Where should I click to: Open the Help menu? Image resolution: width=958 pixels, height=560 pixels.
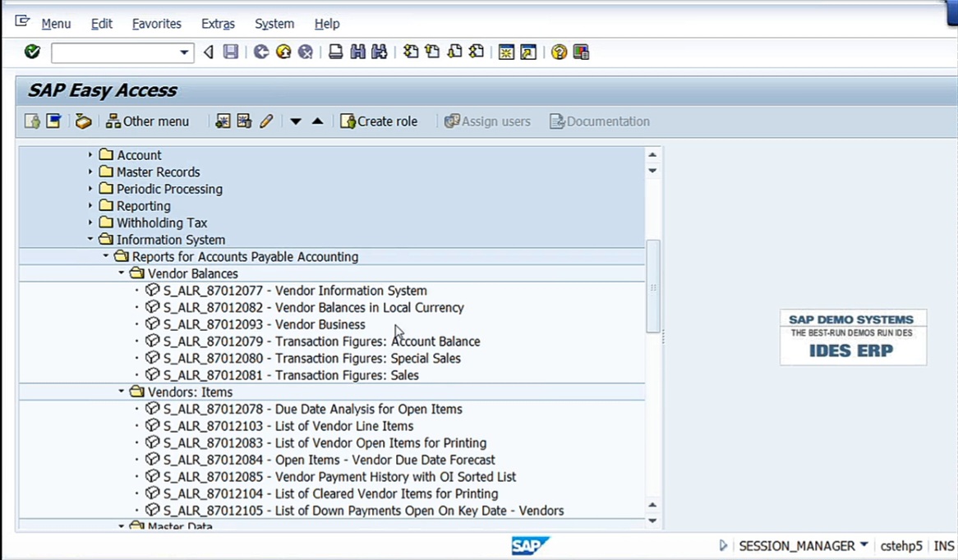point(327,24)
